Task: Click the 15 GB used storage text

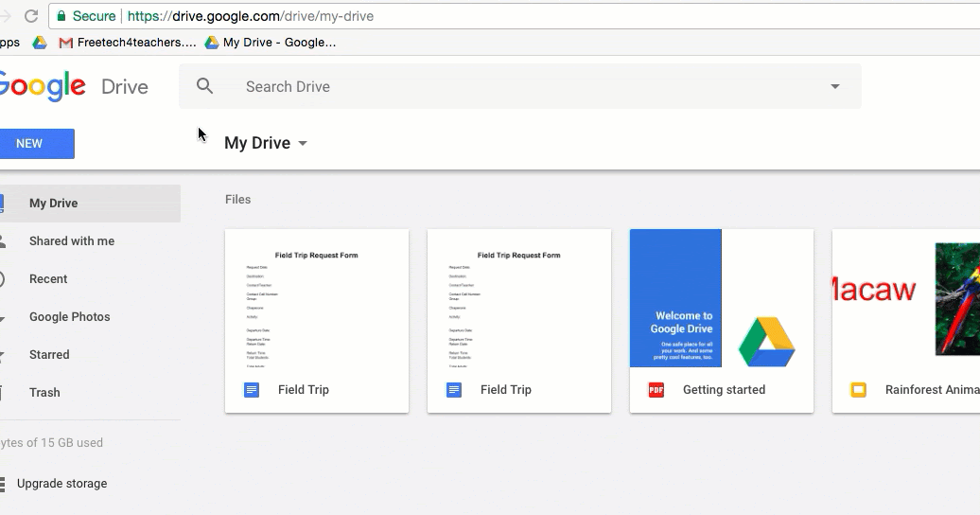Action: click(x=51, y=442)
